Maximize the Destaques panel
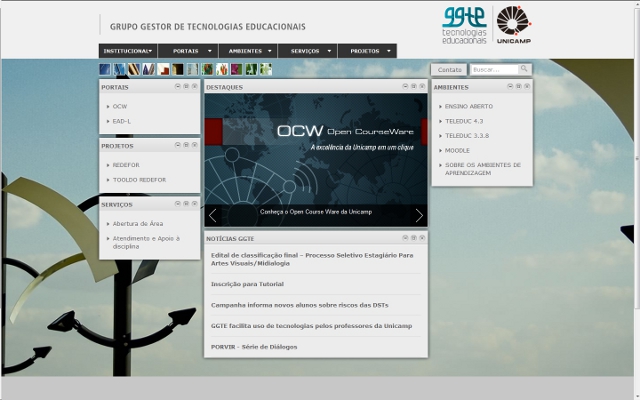 click(413, 87)
